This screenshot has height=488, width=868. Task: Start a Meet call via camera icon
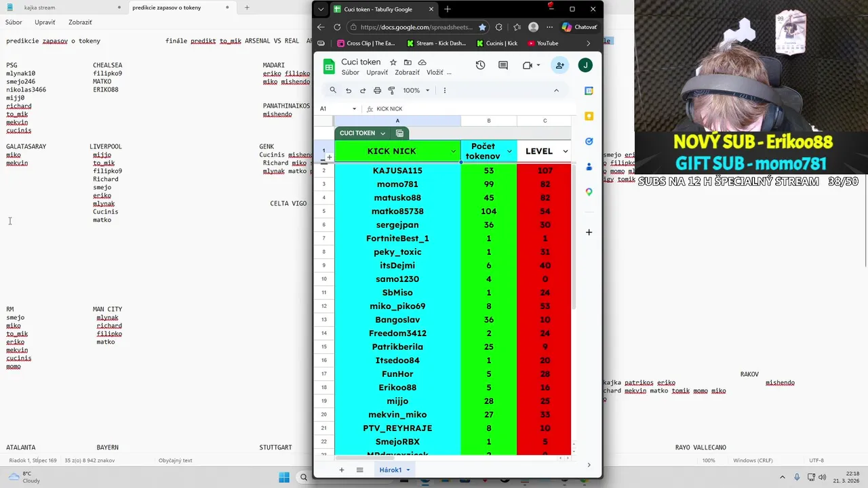click(x=528, y=65)
